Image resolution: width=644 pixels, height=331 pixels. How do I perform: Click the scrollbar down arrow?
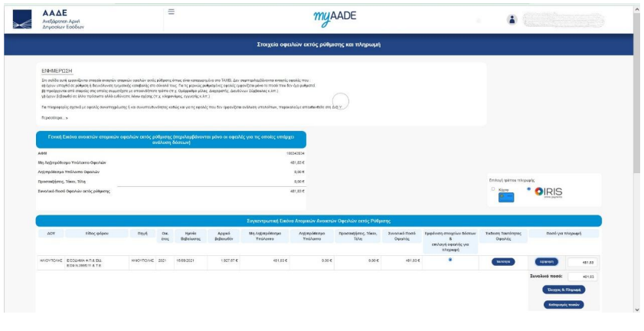tap(639, 310)
